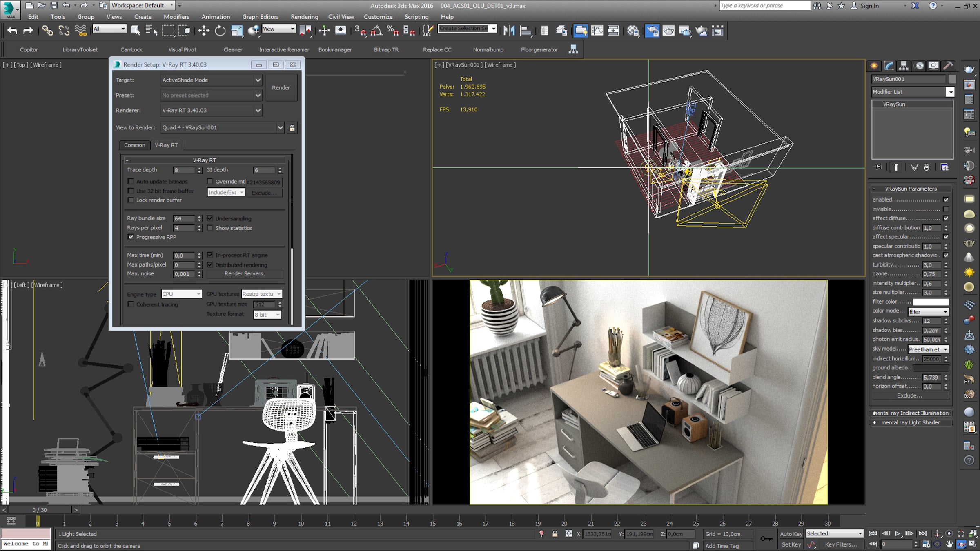Open the Modify command panel tab
This screenshot has height=551, width=980.
tap(889, 66)
